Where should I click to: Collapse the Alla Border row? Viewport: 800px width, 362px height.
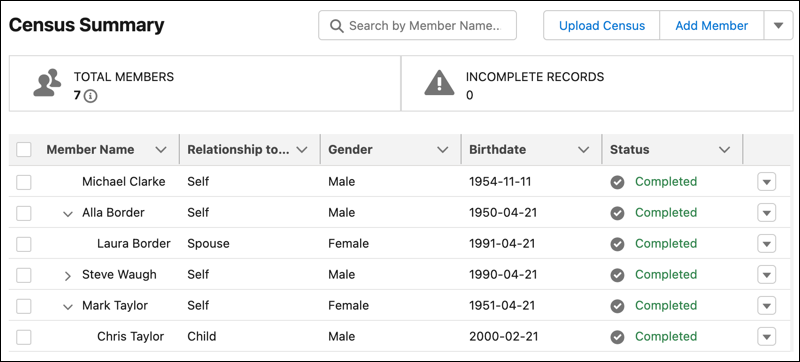pyautogui.click(x=67, y=214)
